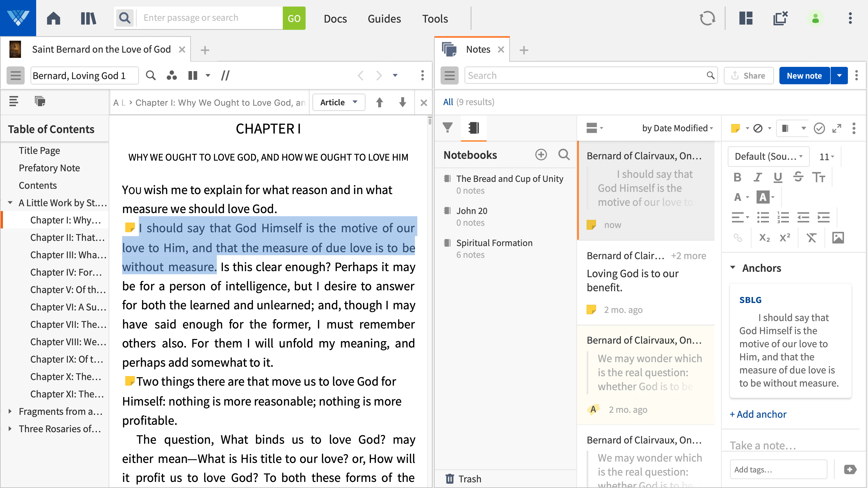868x488 pixels.
Task: Click the notes filter funnel icon
Action: 448,128
